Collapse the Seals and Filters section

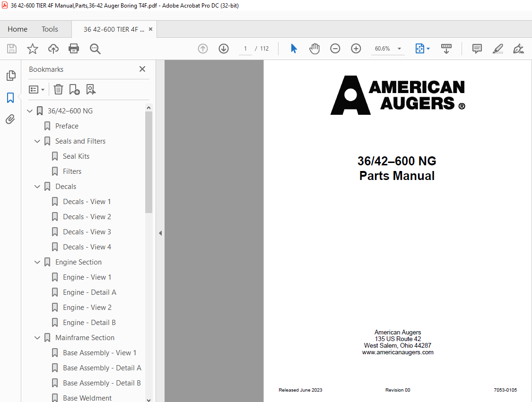tap(37, 141)
